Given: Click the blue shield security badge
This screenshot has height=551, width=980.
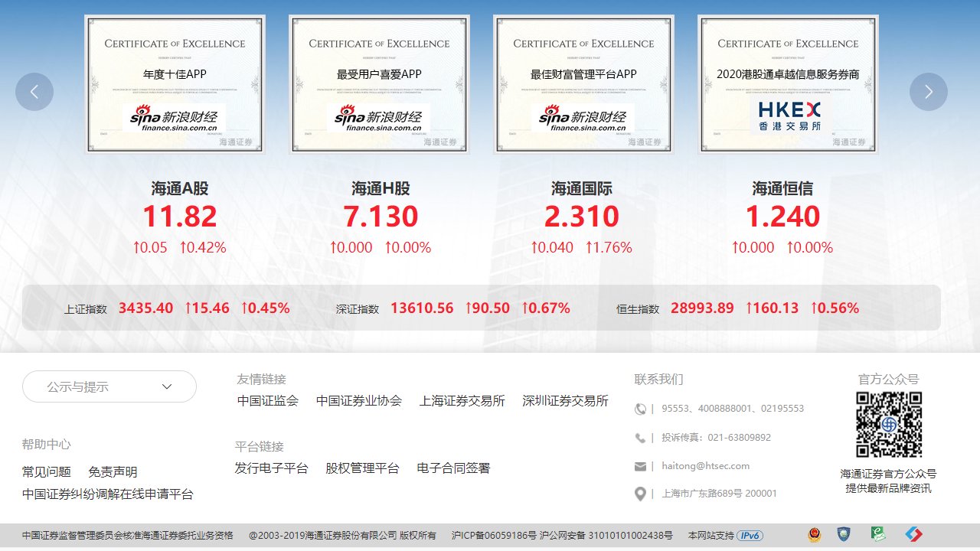Looking at the screenshot, I should (843, 535).
